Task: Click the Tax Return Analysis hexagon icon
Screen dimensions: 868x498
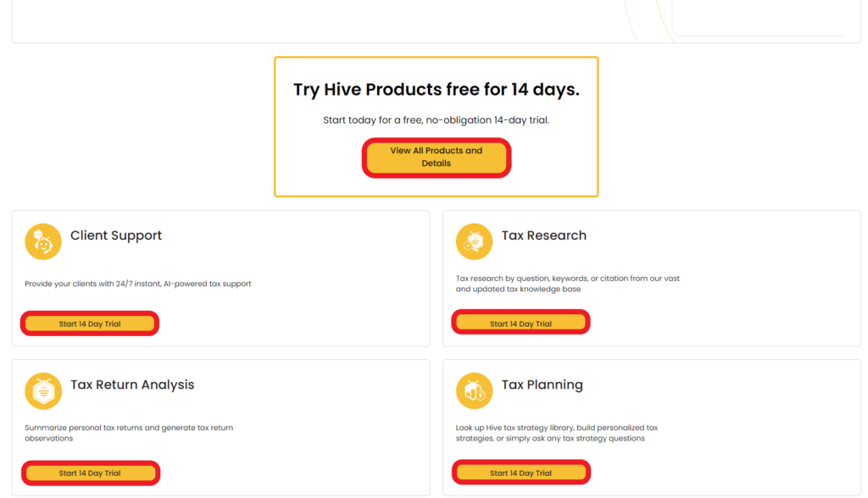Action: click(x=43, y=390)
